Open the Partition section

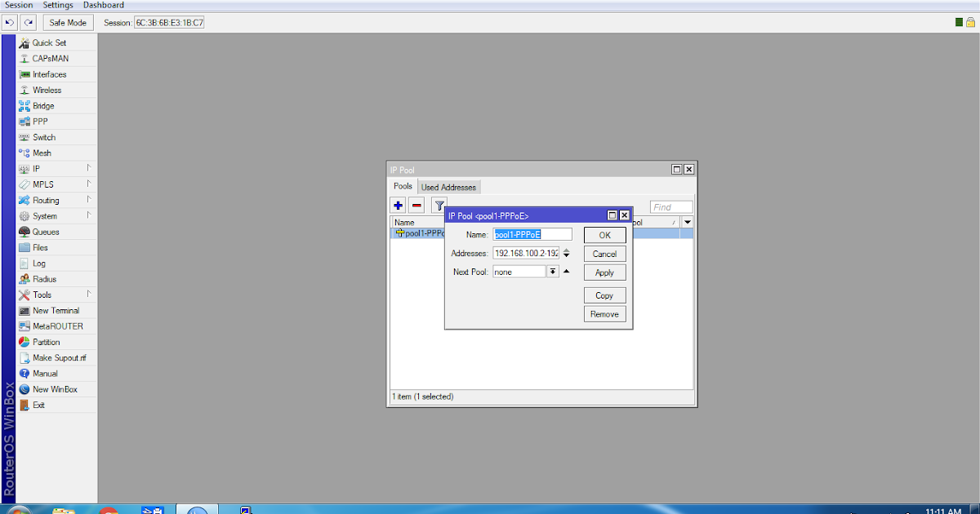[46, 342]
